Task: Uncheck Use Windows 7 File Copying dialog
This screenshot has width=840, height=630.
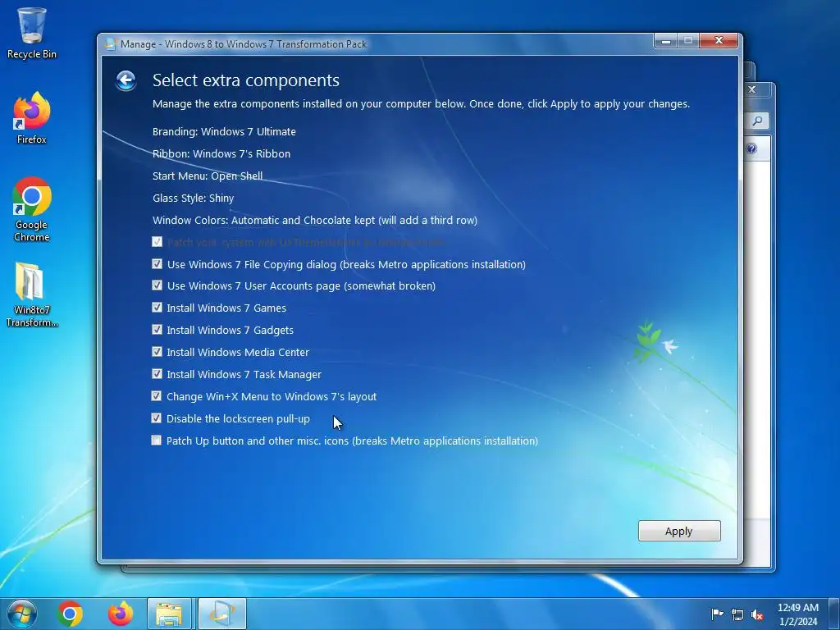Action: tap(157, 264)
